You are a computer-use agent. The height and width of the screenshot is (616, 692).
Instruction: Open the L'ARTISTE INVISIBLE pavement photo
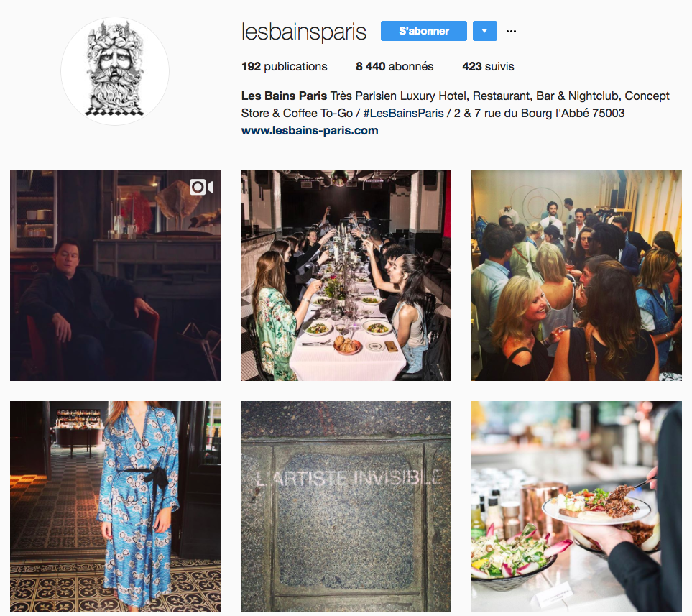coord(346,506)
